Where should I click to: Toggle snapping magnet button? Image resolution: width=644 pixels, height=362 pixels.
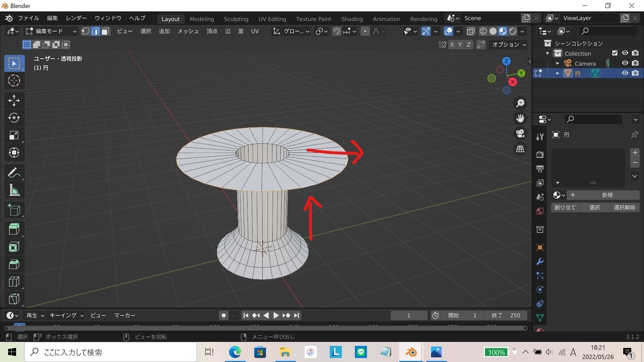[x=336, y=32]
